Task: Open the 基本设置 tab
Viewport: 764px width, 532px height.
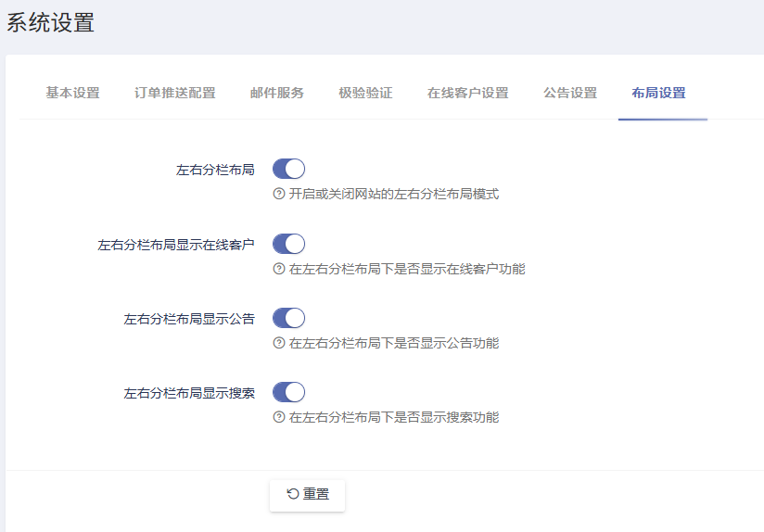Action: tap(72, 93)
